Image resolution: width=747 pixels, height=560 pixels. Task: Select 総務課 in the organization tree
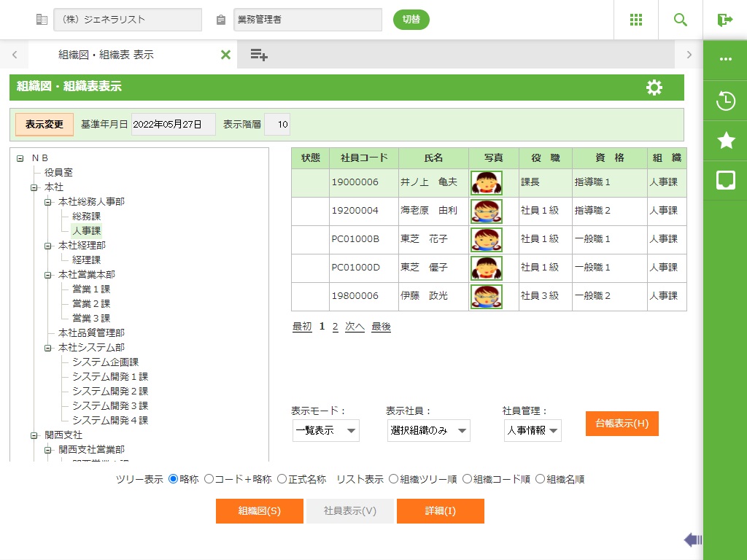86,216
